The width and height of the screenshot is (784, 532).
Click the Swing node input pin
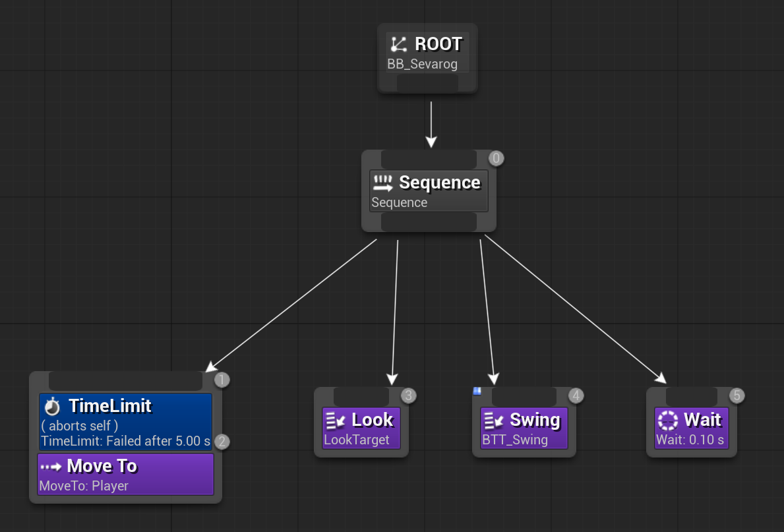[524, 396]
